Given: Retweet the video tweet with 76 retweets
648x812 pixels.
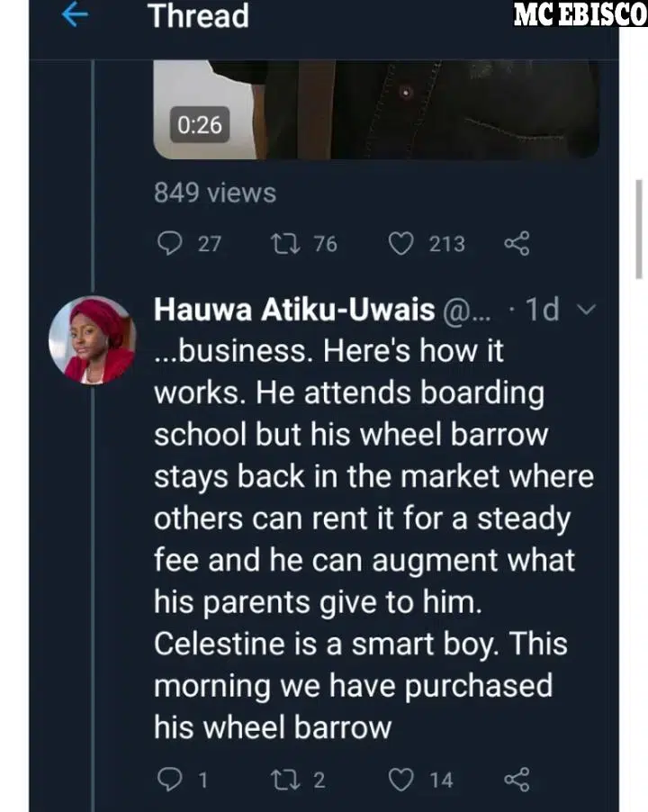Looking at the screenshot, I should click(285, 243).
